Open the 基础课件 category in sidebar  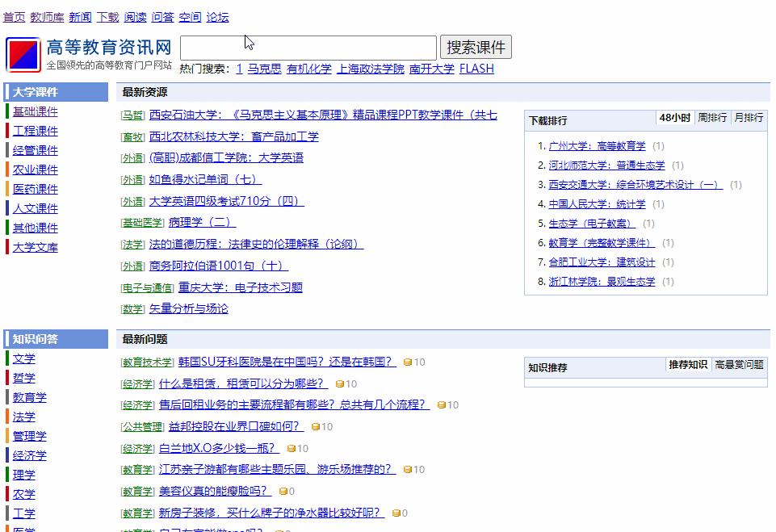click(x=34, y=111)
